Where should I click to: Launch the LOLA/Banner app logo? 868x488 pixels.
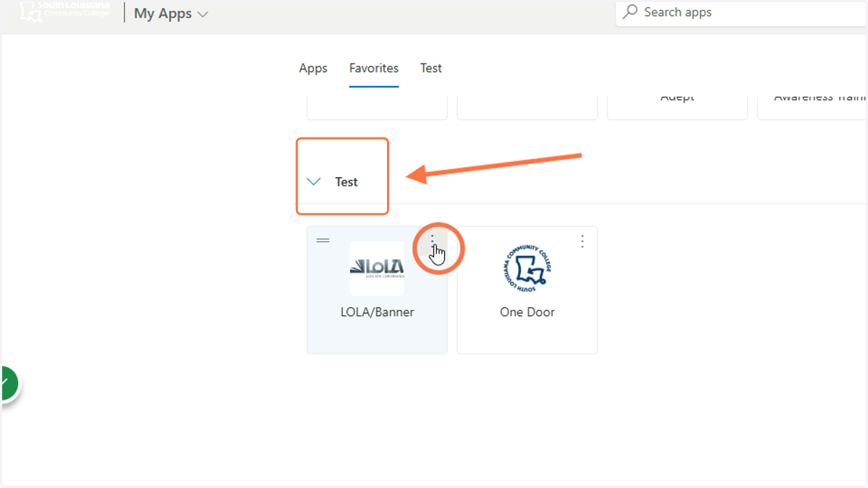(x=377, y=268)
